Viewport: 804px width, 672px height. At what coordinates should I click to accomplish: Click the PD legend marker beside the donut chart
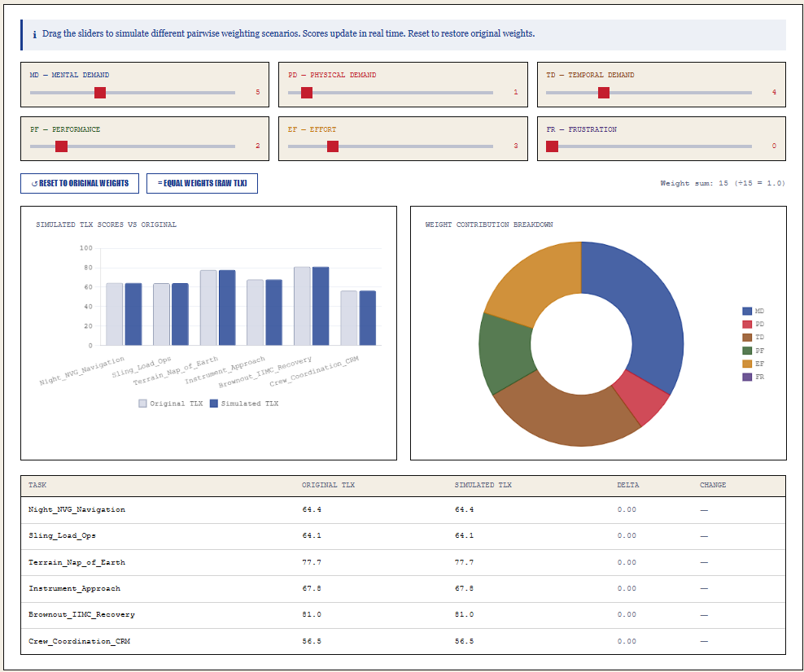(x=747, y=324)
